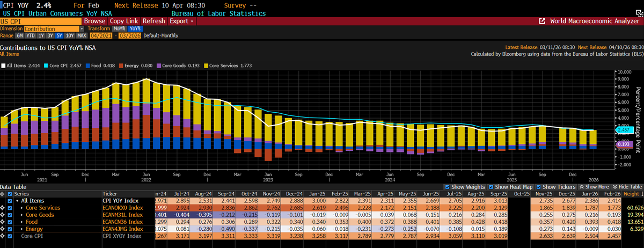Toggle the Show Heat Map checkbox
644x248 pixels.
coord(491,186)
